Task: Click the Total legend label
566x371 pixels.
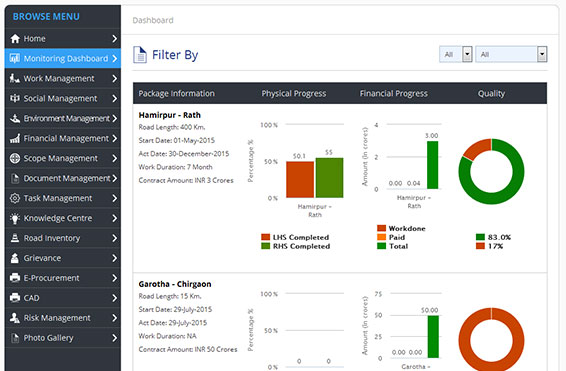Action: [x=399, y=246]
